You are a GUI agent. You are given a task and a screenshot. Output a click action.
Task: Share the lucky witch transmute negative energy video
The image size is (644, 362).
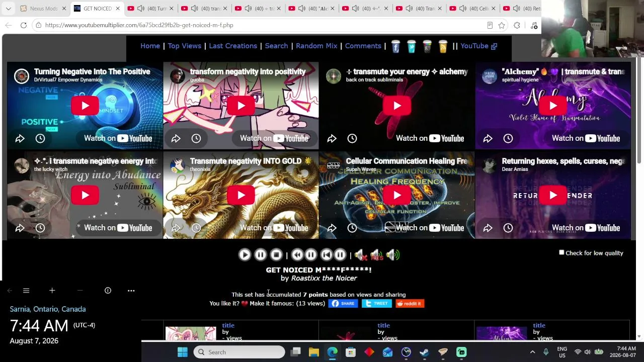pyautogui.click(x=20, y=228)
